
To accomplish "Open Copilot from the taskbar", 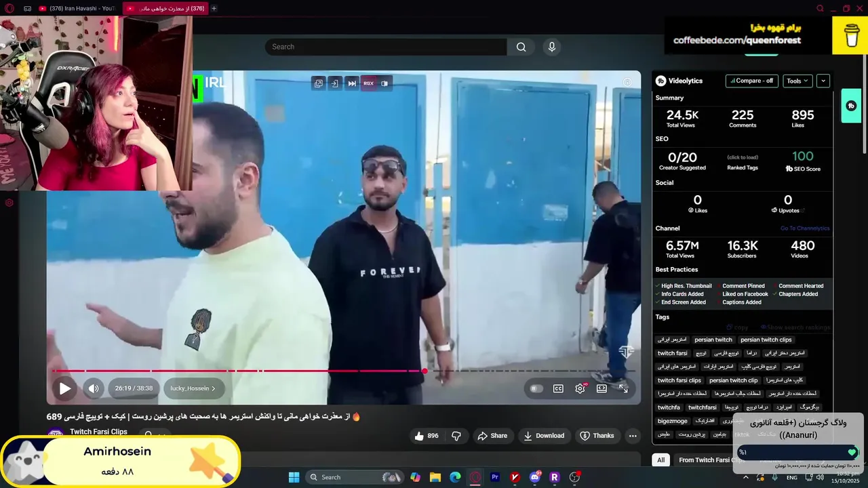I will pyautogui.click(x=415, y=477).
